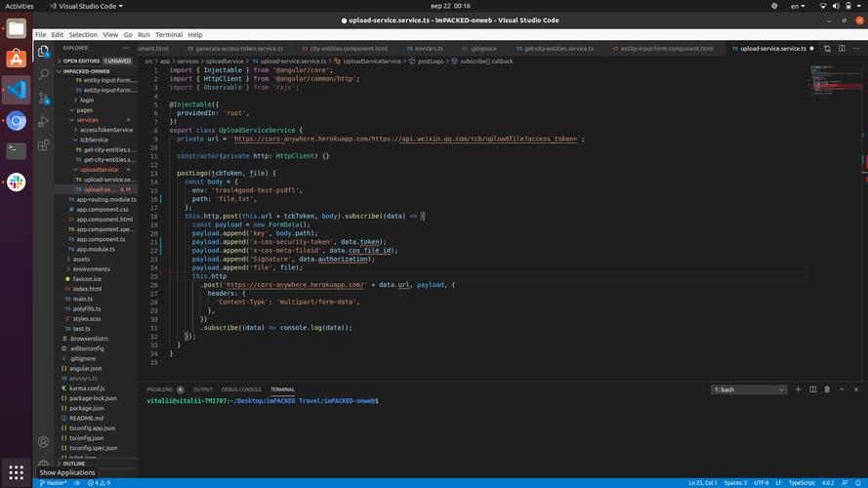Open the Selection menu
868x488 pixels.
click(x=83, y=34)
